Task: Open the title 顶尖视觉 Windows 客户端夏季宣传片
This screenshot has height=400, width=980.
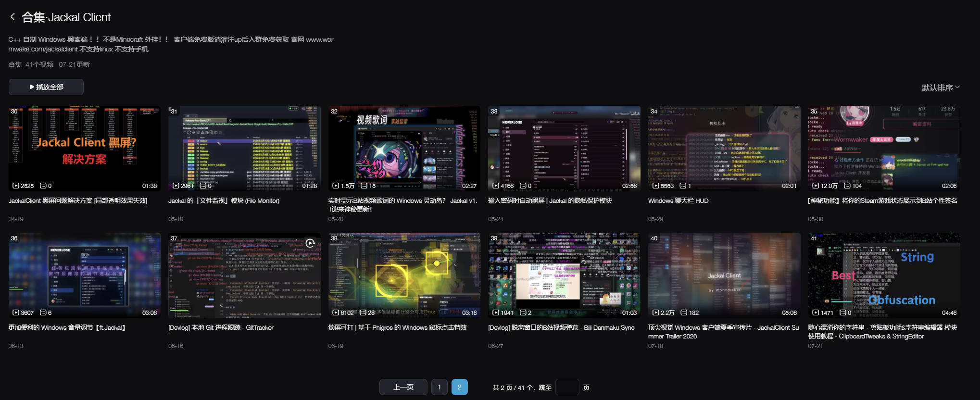Action: point(724,332)
